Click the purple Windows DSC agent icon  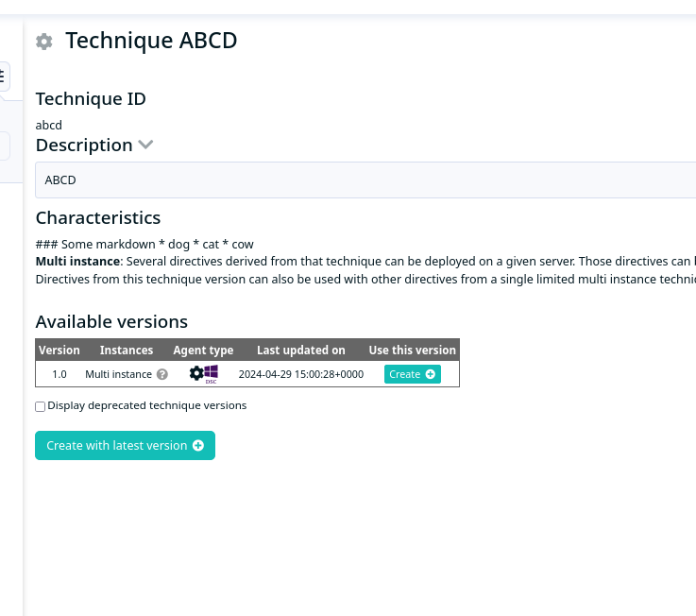click(211, 374)
